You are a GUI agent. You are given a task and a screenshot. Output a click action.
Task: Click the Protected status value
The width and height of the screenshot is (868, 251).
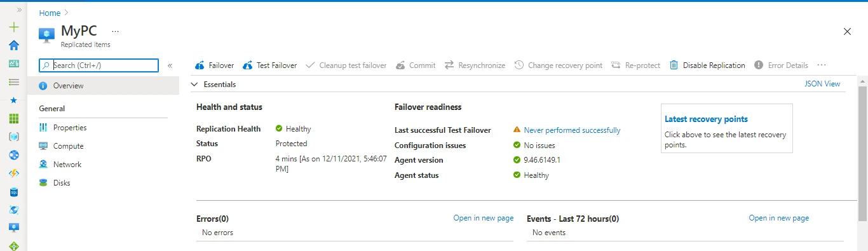tap(291, 144)
